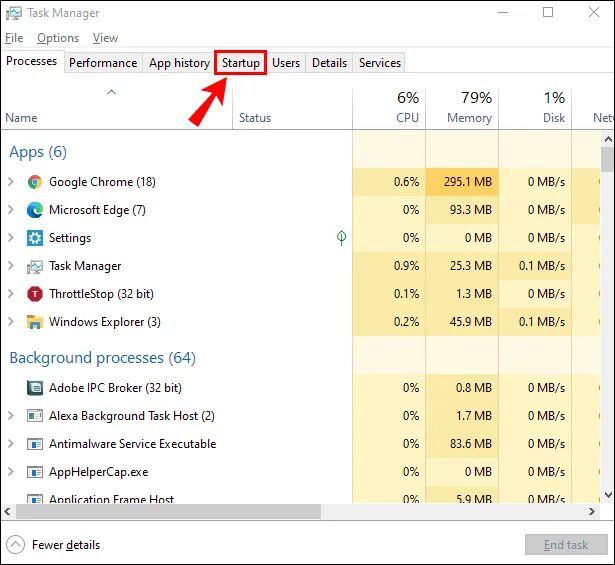The width and height of the screenshot is (615, 565).
Task: Switch to the Users tab
Action: click(x=286, y=63)
